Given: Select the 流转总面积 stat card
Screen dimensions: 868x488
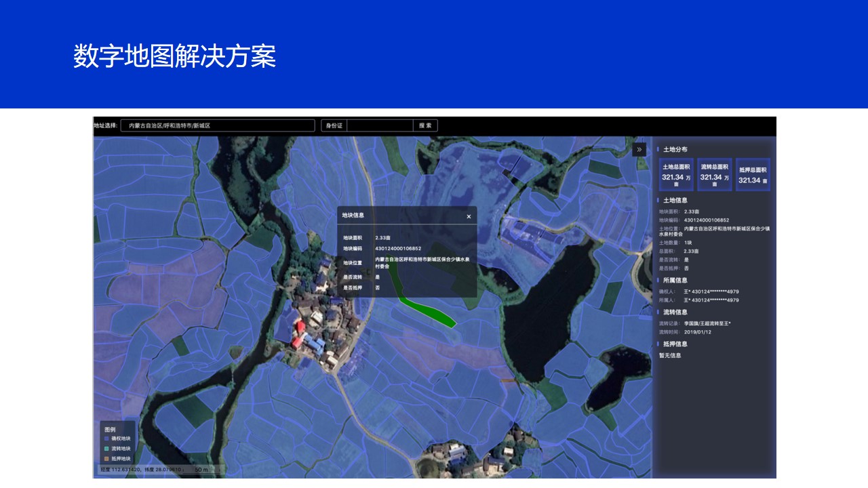Looking at the screenshot, I should (x=714, y=175).
